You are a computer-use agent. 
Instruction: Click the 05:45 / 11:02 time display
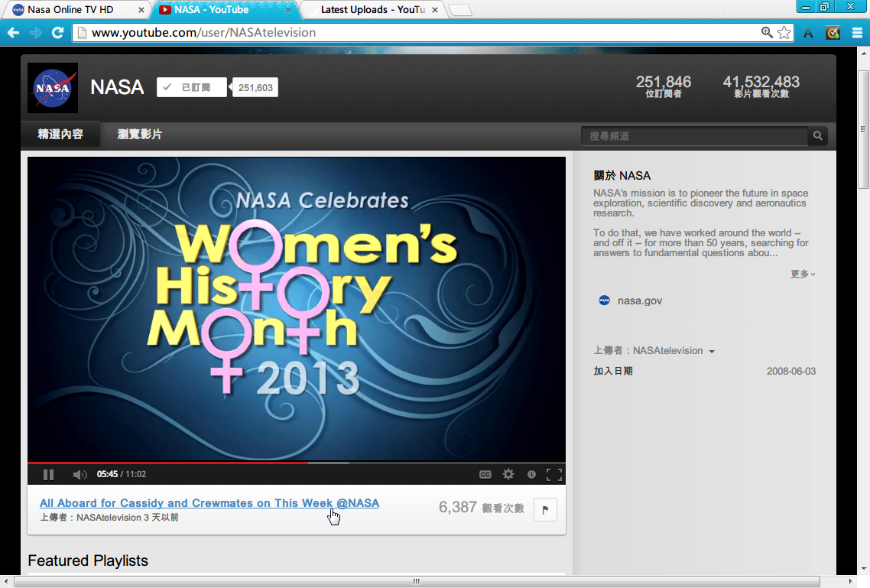click(x=122, y=474)
